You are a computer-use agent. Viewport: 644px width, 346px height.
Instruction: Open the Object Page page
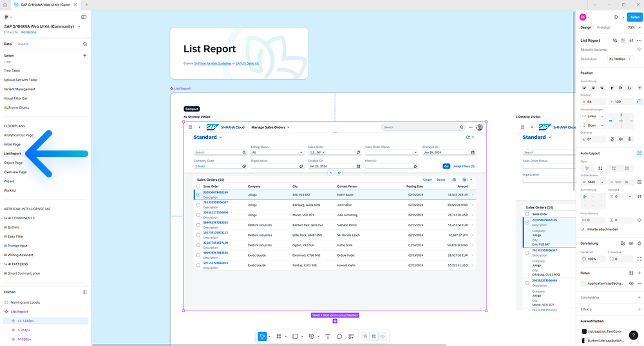[13, 163]
